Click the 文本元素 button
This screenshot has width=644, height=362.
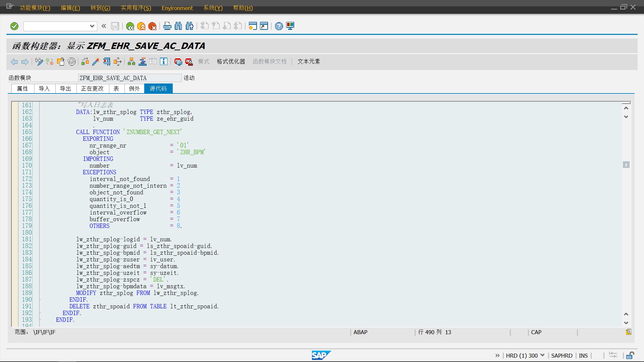click(x=309, y=62)
